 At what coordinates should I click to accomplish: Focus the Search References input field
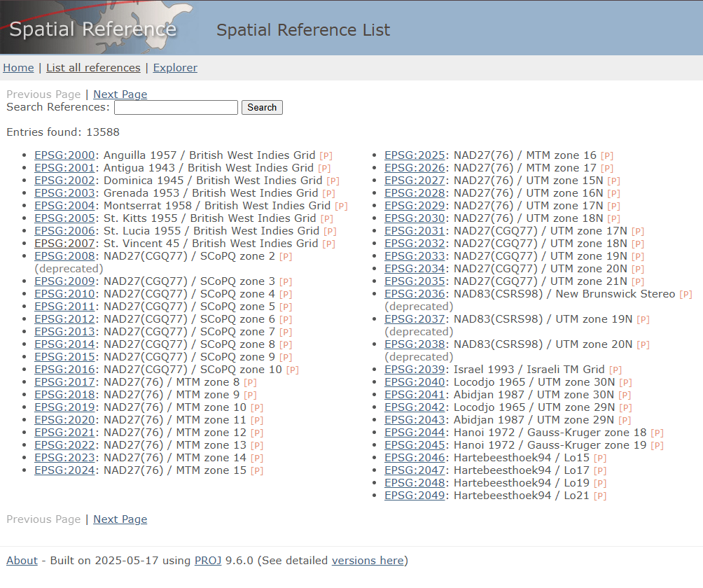[x=176, y=108]
